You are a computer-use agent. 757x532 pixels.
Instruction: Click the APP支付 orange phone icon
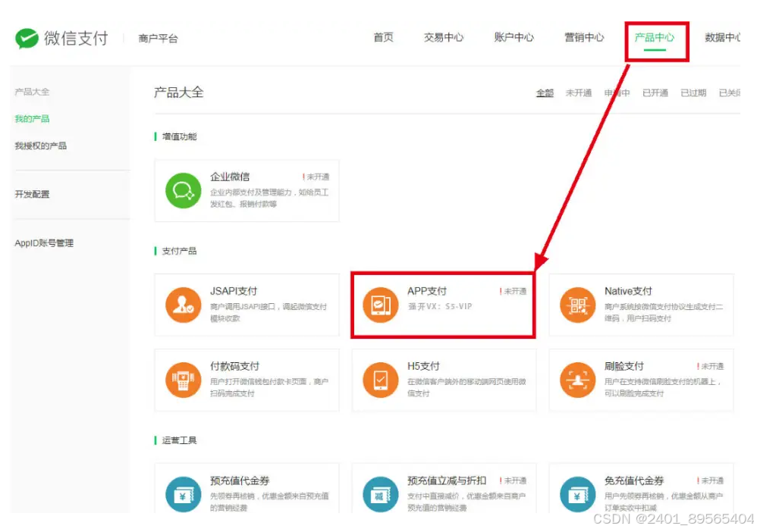pyautogui.click(x=381, y=305)
